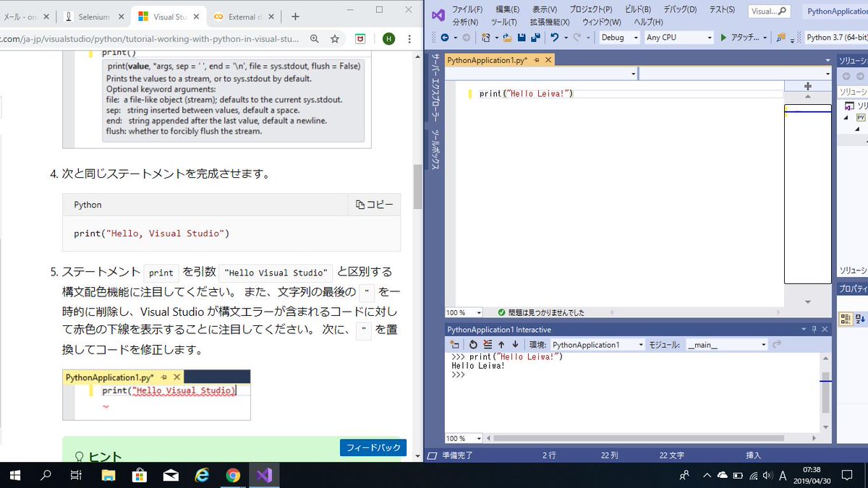Click the Save All icon
Screen dimensions: 868x488
[x=535, y=38]
